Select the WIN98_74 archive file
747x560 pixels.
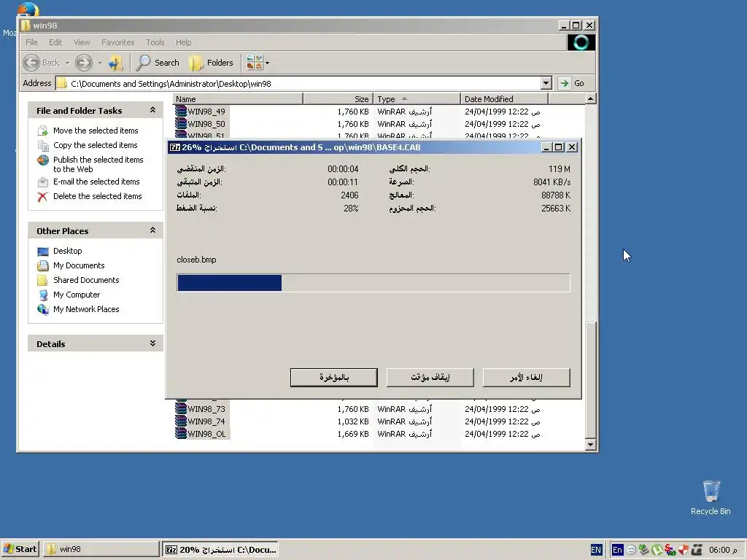206,421
